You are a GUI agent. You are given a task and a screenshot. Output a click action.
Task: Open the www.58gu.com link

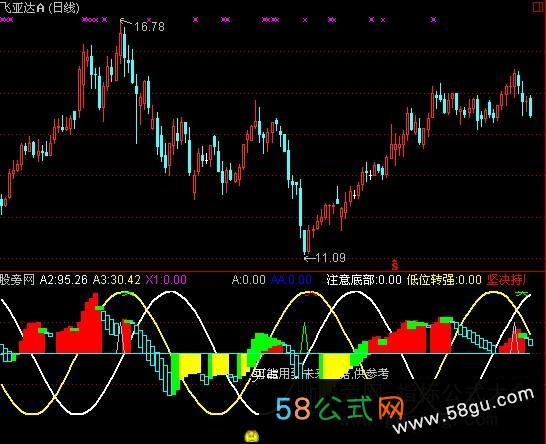coord(463,410)
